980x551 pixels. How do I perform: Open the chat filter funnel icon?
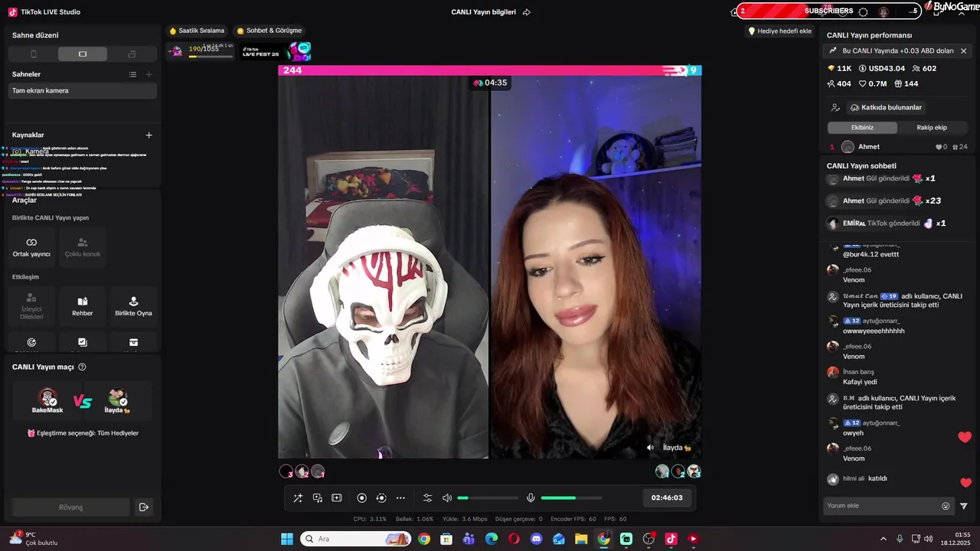pos(964,506)
